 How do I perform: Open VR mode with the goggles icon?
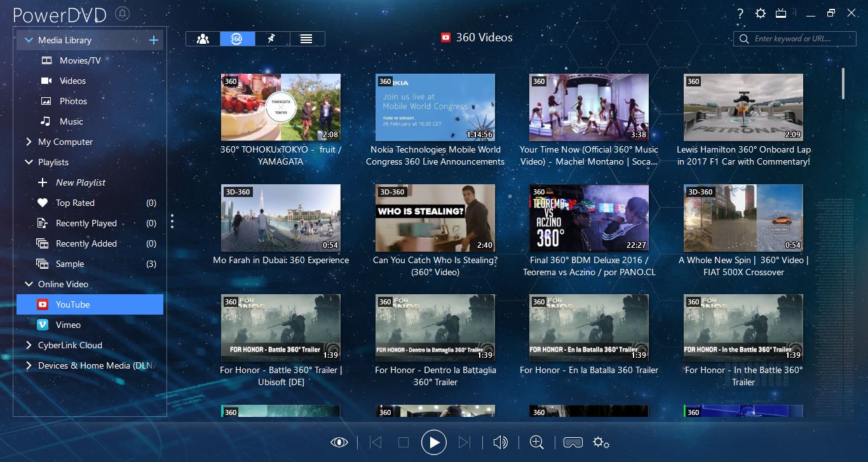(572, 442)
